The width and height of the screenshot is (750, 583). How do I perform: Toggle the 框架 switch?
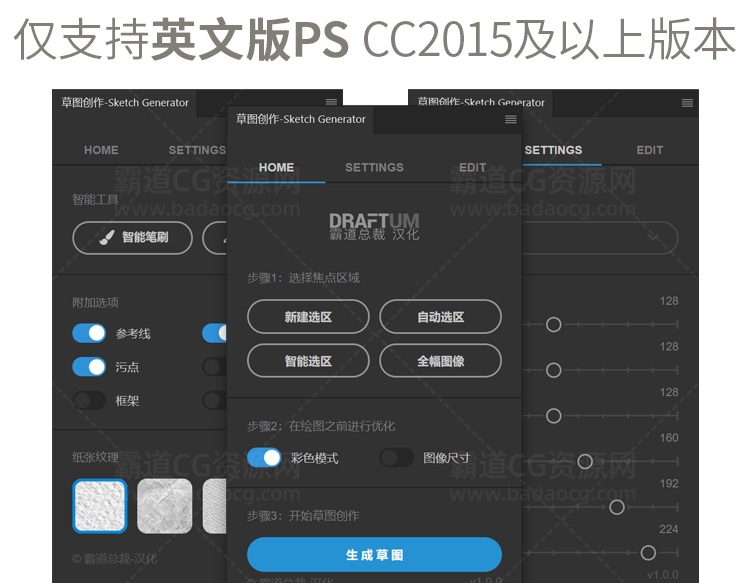(89, 400)
